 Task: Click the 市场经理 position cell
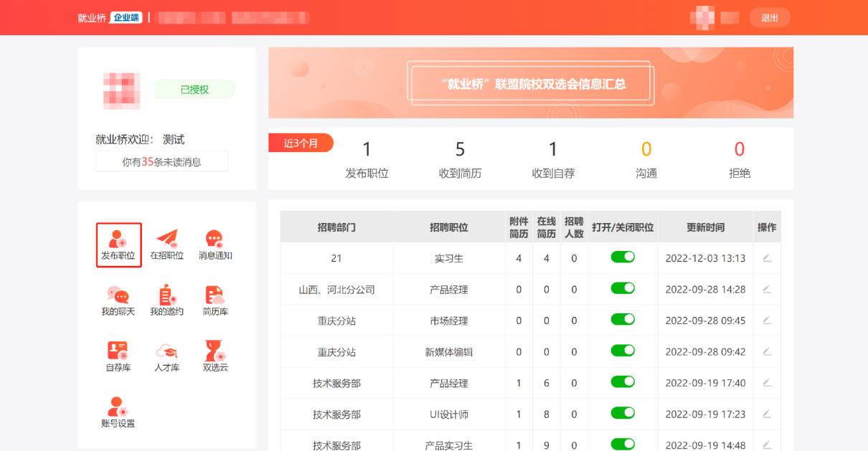pyautogui.click(x=449, y=321)
